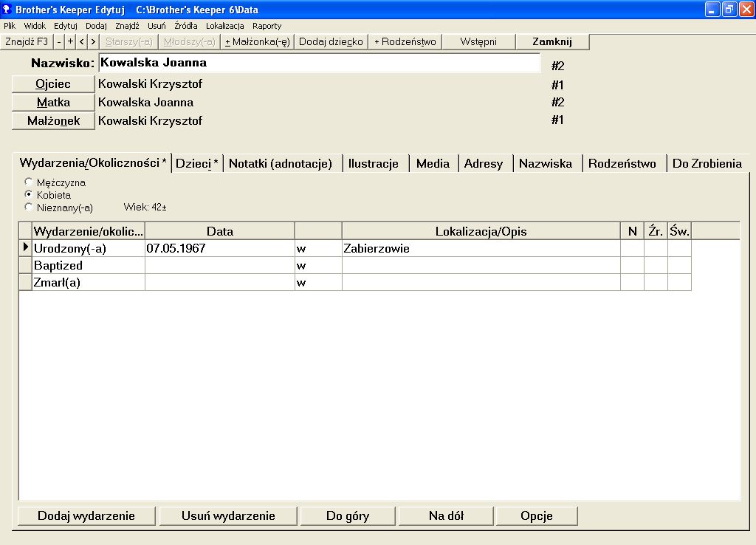The width and height of the screenshot is (756, 545).
Task: Click the Dodaj wydarzenie button
Action: point(86,516)
